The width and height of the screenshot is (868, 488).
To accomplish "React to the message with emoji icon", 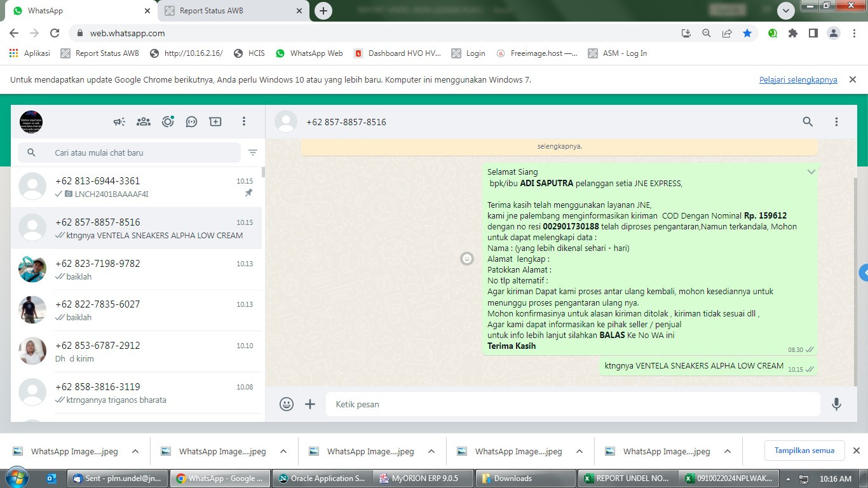I will pos(467,259).
